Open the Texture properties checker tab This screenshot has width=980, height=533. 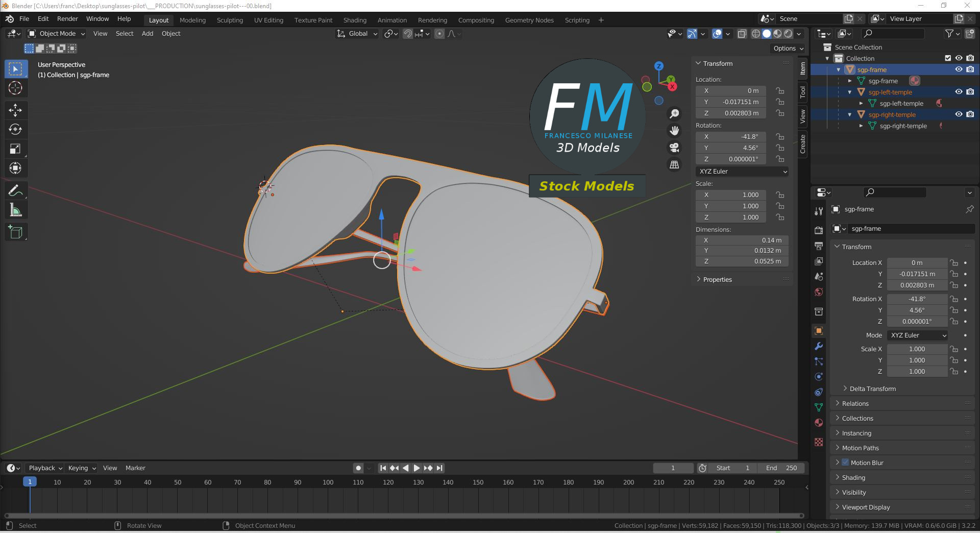coord(819,442)
